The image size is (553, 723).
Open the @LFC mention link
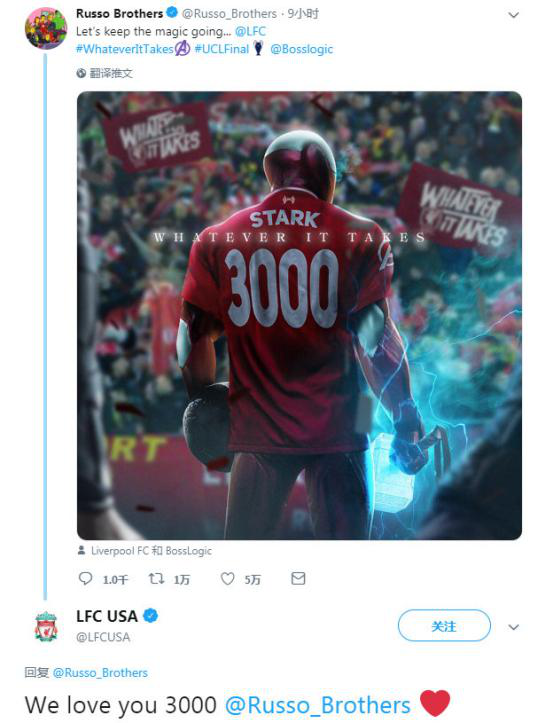250,31
